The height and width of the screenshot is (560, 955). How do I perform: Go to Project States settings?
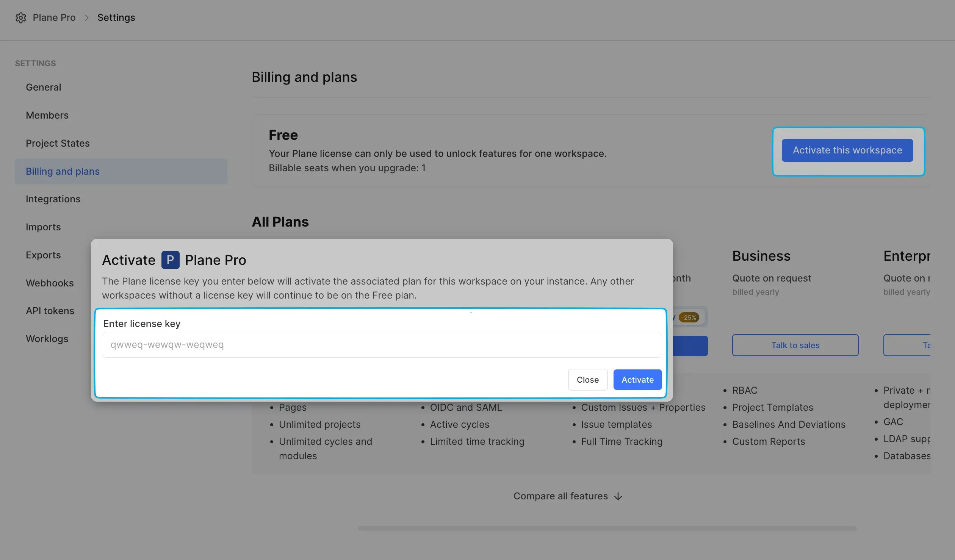coord(58,143)
